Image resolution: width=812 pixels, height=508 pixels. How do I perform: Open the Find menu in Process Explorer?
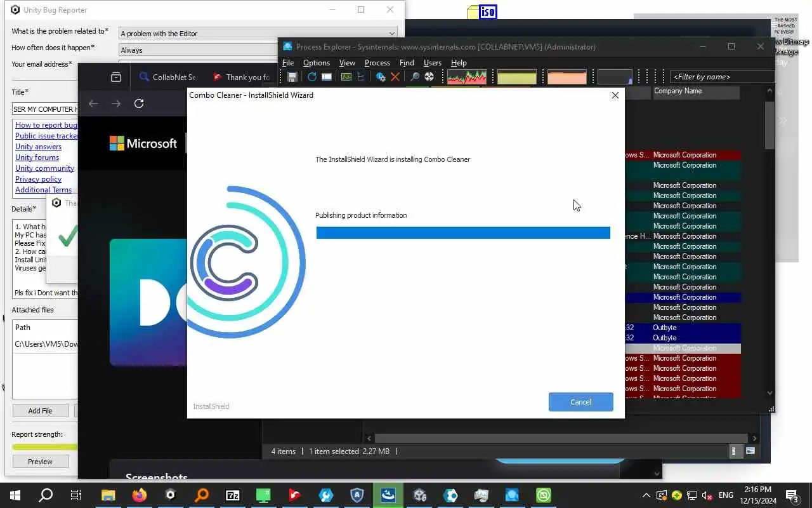(407, 63)
